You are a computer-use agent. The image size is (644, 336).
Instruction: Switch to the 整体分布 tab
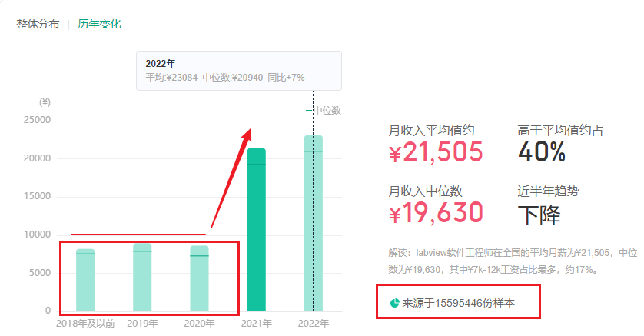pyautogui.click(x=38, y=25)
